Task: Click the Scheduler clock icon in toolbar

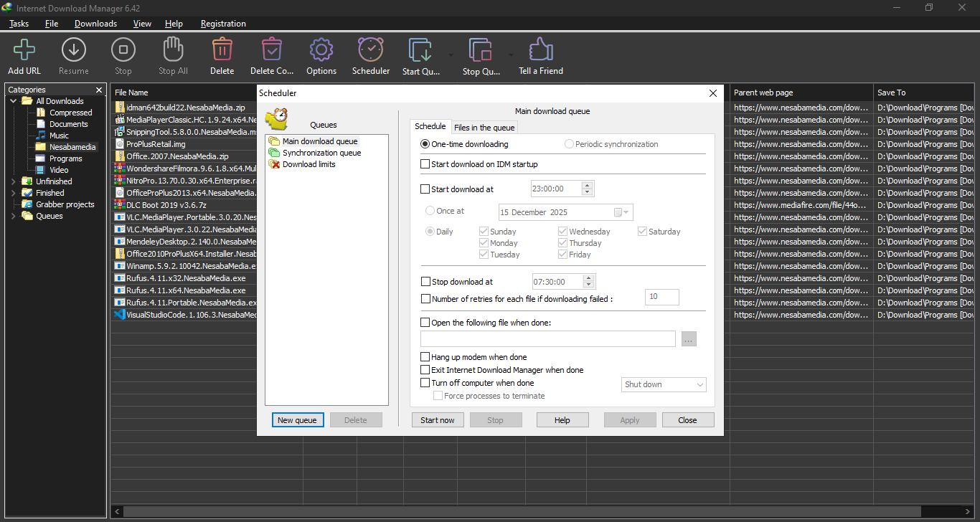Action: coord(370,50)
